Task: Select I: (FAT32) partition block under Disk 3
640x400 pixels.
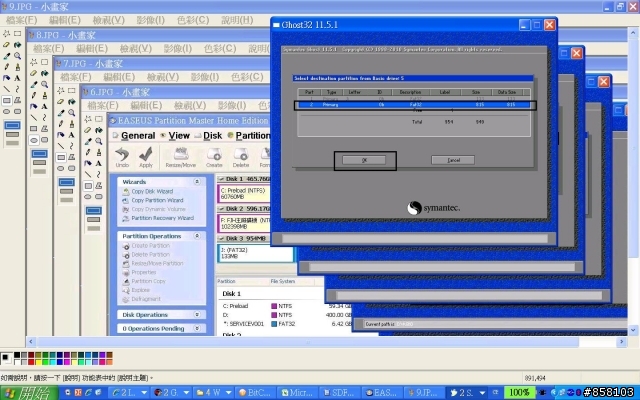Action: [256, 253]
